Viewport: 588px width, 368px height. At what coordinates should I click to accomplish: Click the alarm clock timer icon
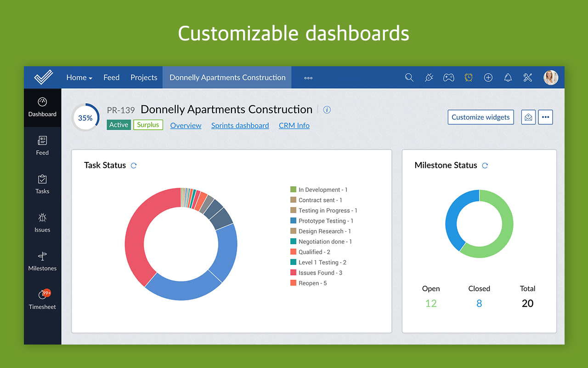tap(468, 78)
